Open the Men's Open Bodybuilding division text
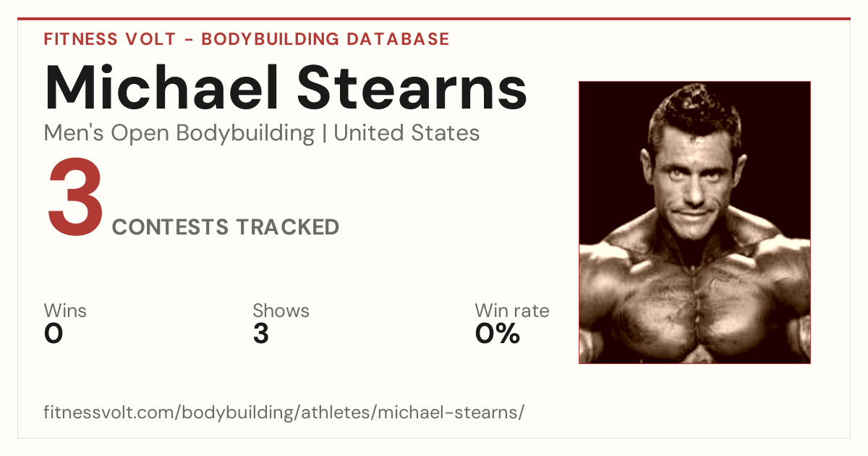 coord(179,133)
